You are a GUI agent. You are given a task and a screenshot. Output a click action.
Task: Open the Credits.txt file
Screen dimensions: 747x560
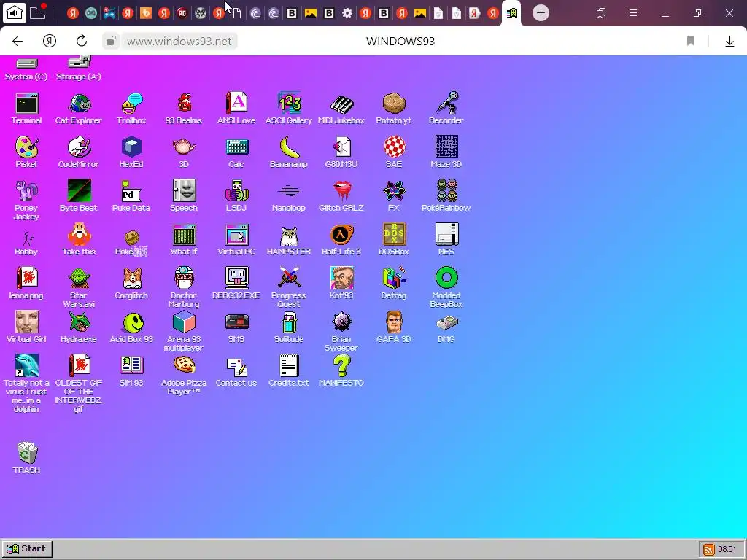tap(289, 371)
